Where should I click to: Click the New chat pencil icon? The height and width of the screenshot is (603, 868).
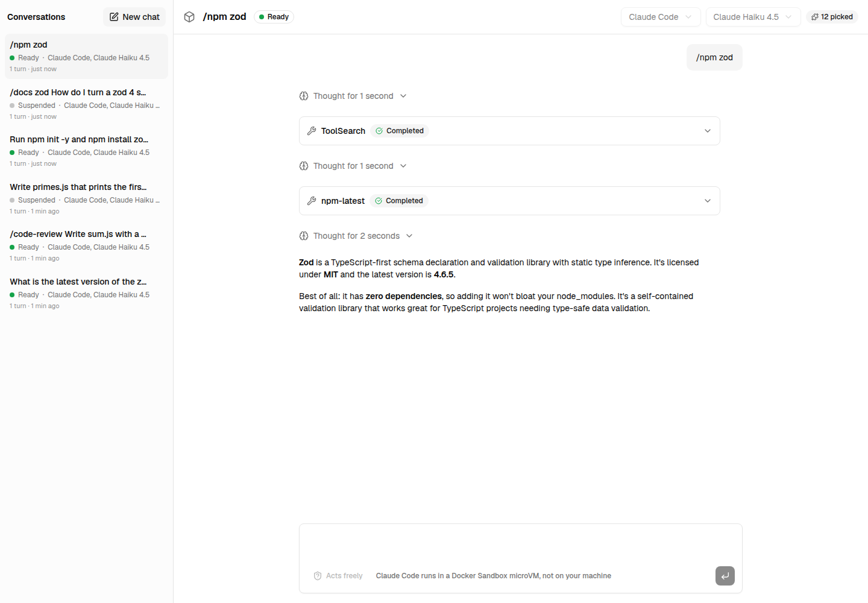coord(114,17)
